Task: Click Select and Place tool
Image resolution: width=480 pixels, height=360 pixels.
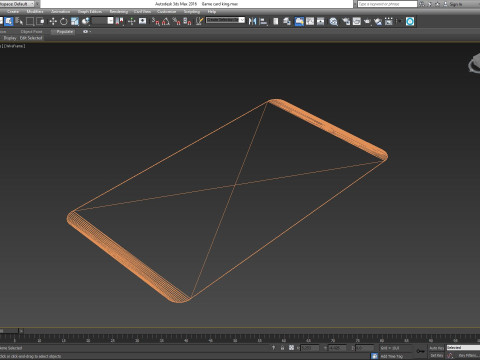Action: (x=85, y=22)
